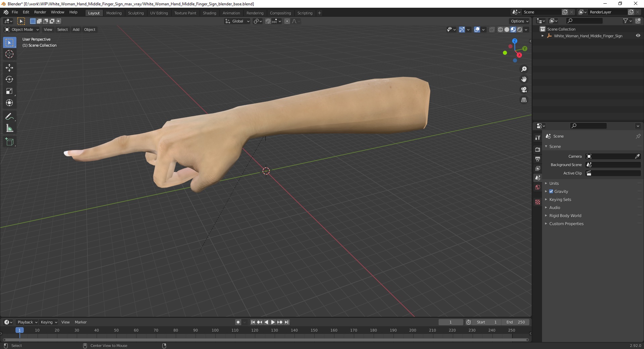Open the Scene properties tab
This screenshot has height=349, width=644.
click(538, 178)
